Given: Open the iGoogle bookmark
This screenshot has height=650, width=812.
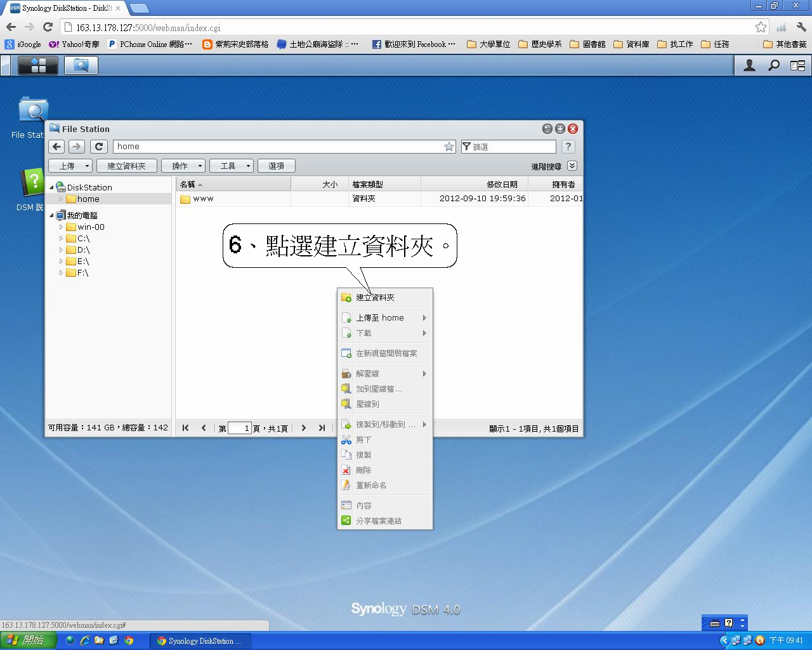Looking at the screenshot, I should click(23, 44).
